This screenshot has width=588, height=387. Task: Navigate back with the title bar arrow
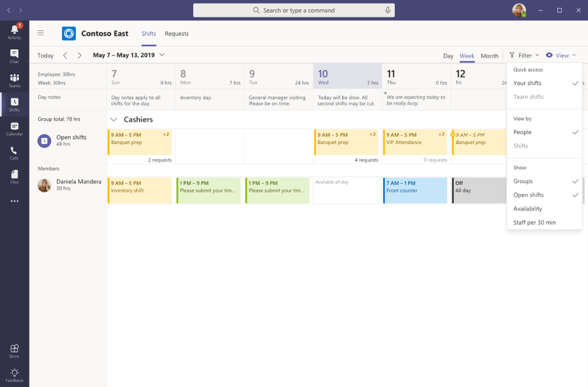tap(9, 10)
